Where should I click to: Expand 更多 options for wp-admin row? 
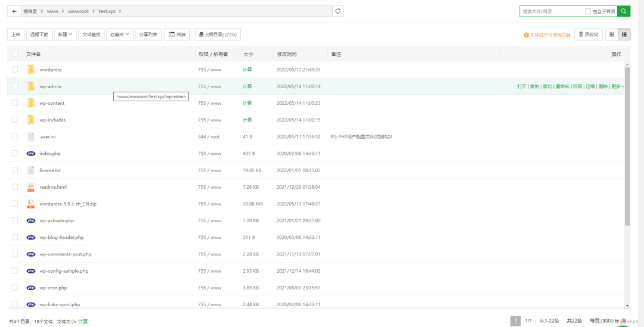[618, 86]
